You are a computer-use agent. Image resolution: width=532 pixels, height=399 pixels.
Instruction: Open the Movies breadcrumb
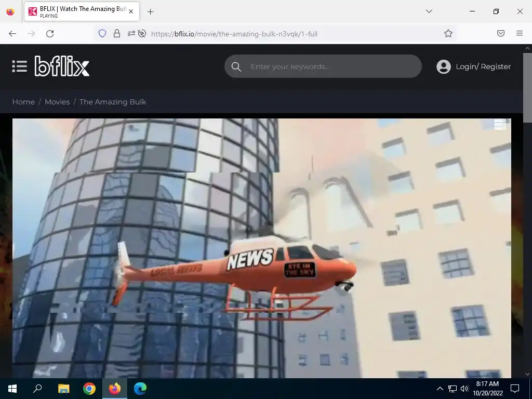[57, 102]
